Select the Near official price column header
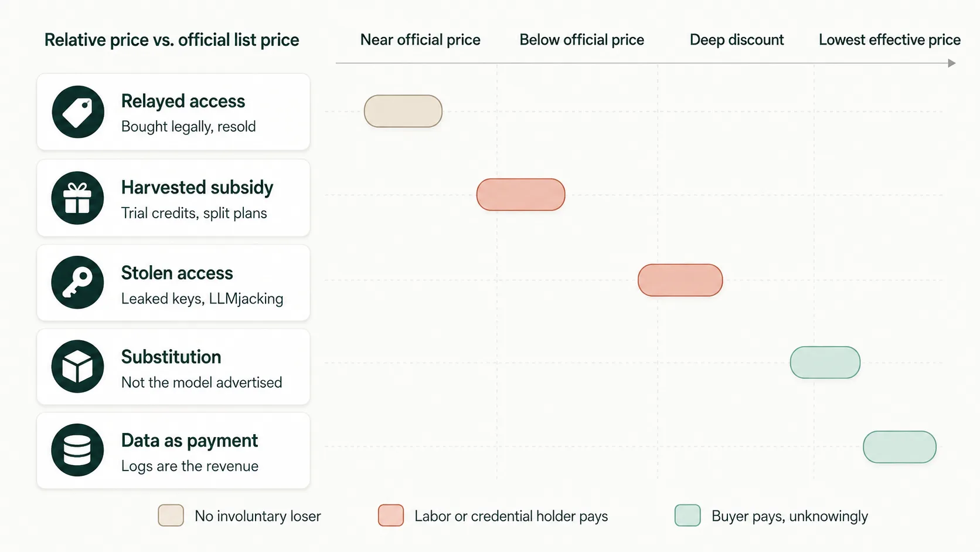The width and height of the screenshot is (980, 552). tap(420, 40)
